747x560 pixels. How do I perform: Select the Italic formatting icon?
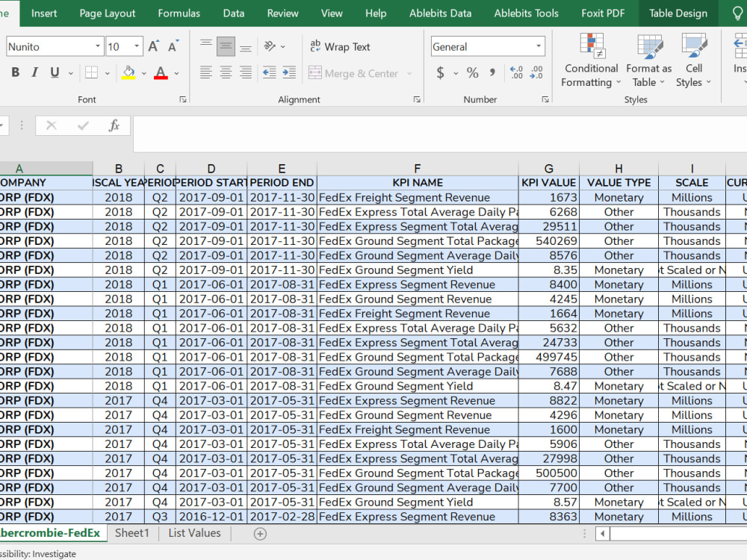[33, 72]
